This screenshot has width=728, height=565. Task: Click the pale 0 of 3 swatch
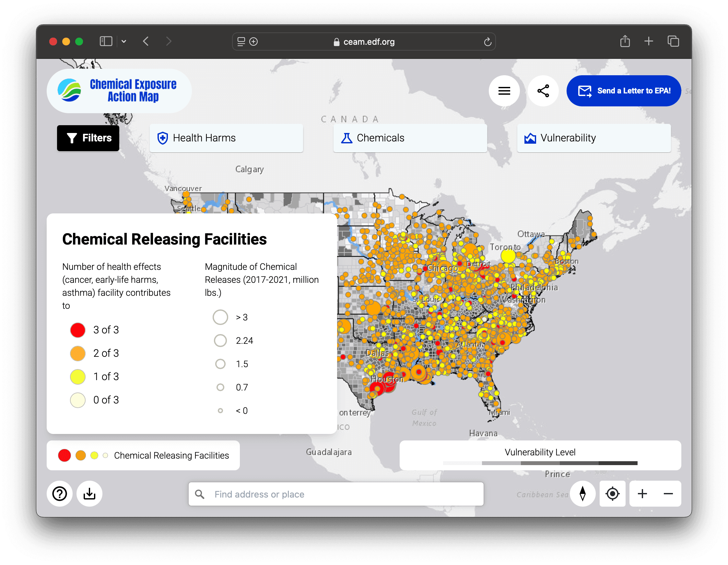78,400
